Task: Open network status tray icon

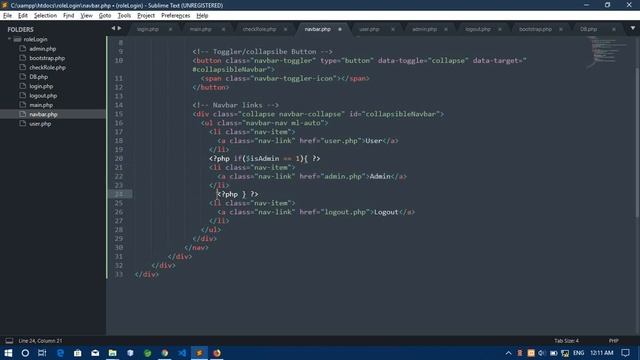Action: pyautogui.click(x=565, y=353)
